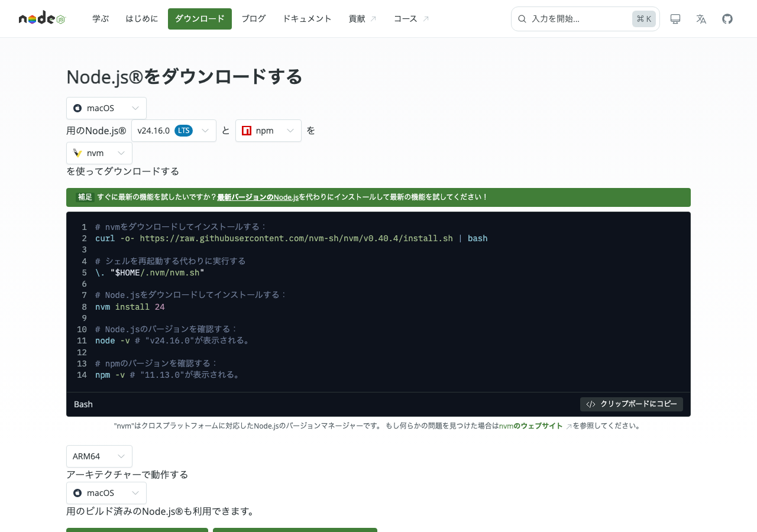This screenshot has width=757, height=532.
Task: Open the v24.16.0 version dropdown
Action: [x=174, y=131]
